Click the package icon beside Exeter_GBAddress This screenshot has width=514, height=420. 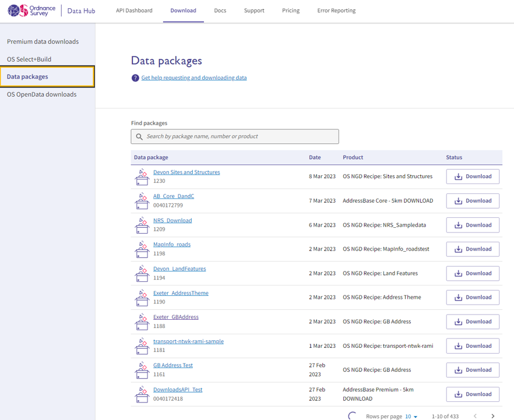142,322
